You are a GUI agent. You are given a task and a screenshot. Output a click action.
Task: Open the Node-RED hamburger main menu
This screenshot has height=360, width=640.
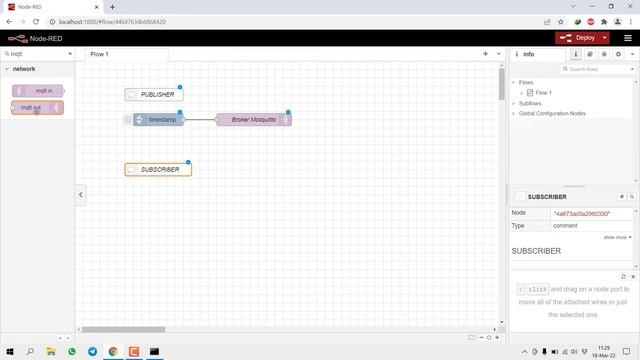click(x=628, y=38)
